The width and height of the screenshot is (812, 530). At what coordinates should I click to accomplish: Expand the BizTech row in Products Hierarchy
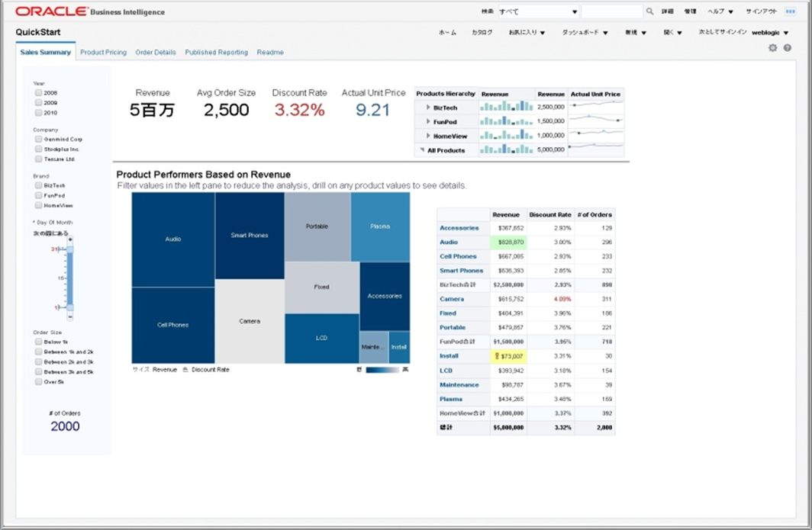[x=428, y=107]
